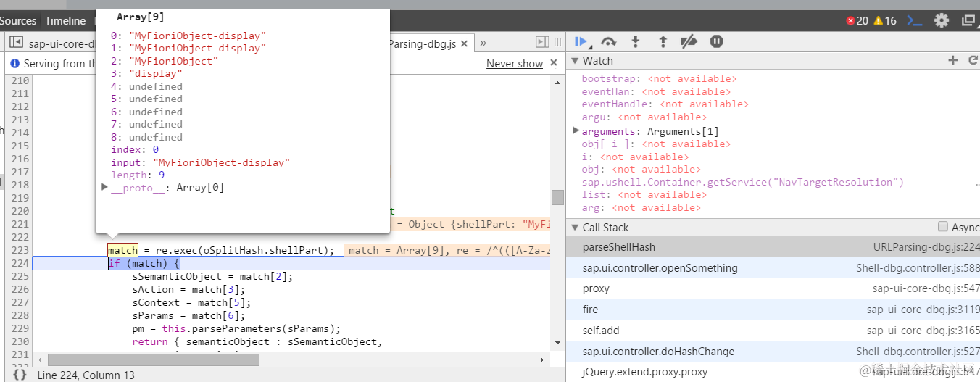Select the fire stack frame
This screenshot has height=382, width=980.
click(773, 310)
